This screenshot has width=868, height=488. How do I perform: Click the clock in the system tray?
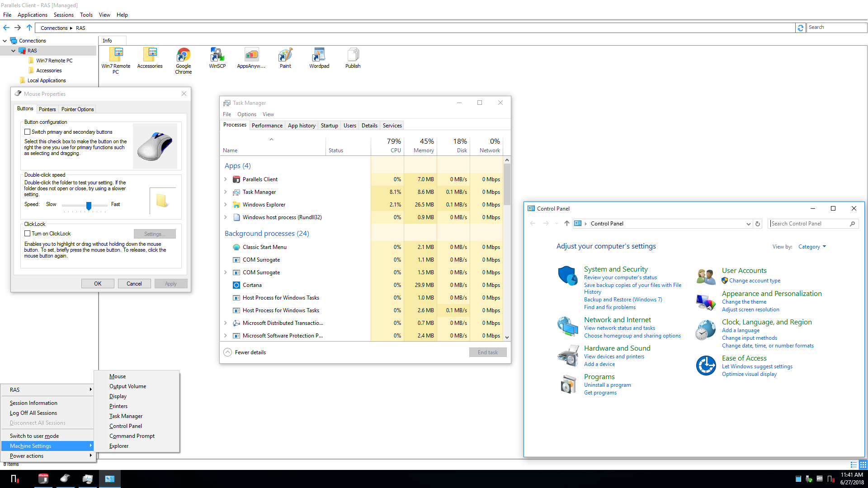coord(852,479)
